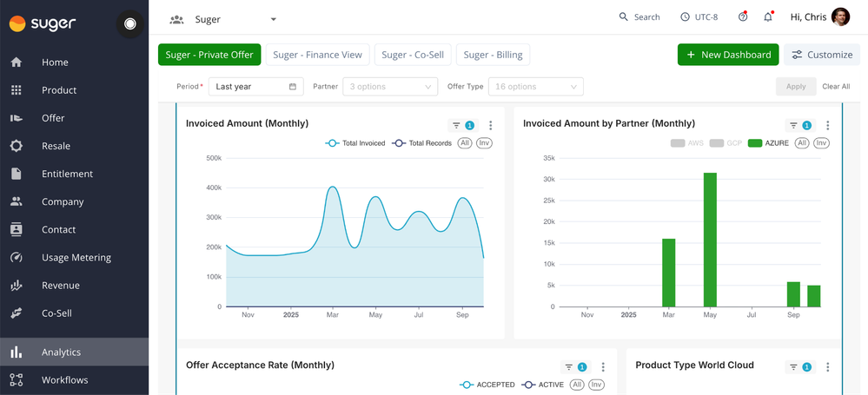
Task: Click the Co-Sell handshake sidebar icon
Action: tap(16, 313)
